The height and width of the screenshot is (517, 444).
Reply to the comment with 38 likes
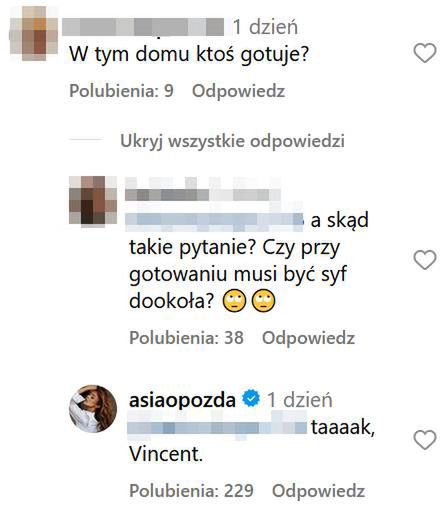pos(308,338)
